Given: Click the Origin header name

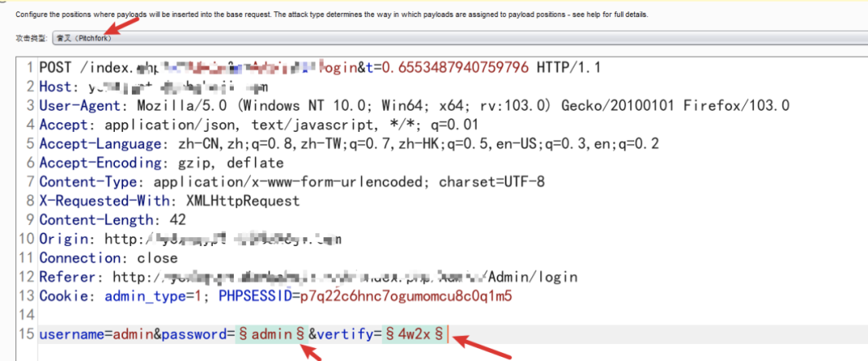Looking at the screenshot, I should (x=63, y=239).
